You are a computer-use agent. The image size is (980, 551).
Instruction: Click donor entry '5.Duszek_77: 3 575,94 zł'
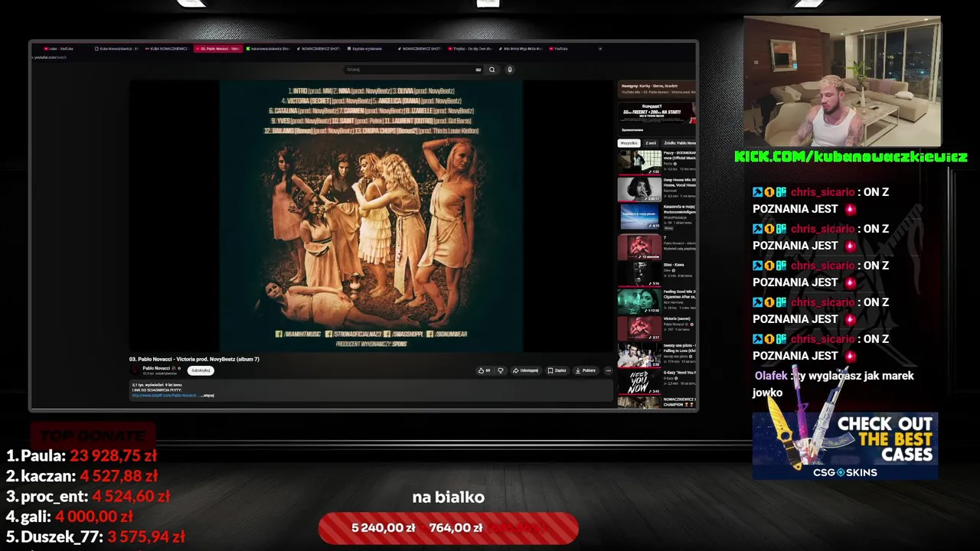click(x=96, y=536)
